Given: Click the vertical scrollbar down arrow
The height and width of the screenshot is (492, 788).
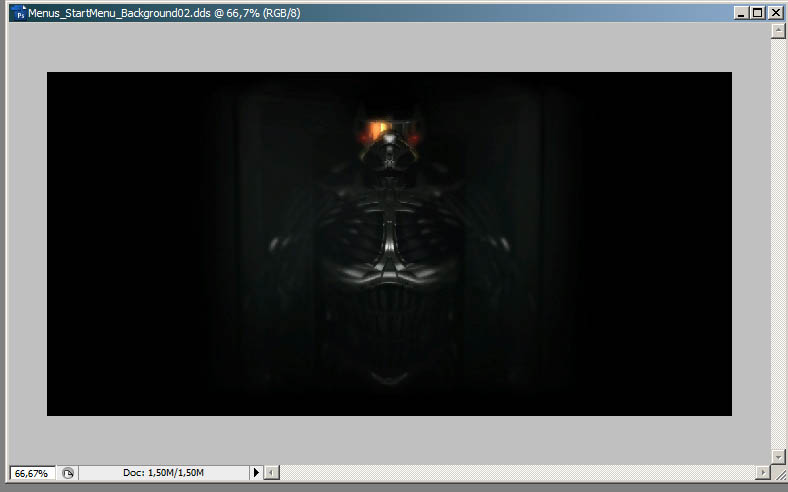Looking at the screenshot, I should pyautogui.click(x=778, y=457).
